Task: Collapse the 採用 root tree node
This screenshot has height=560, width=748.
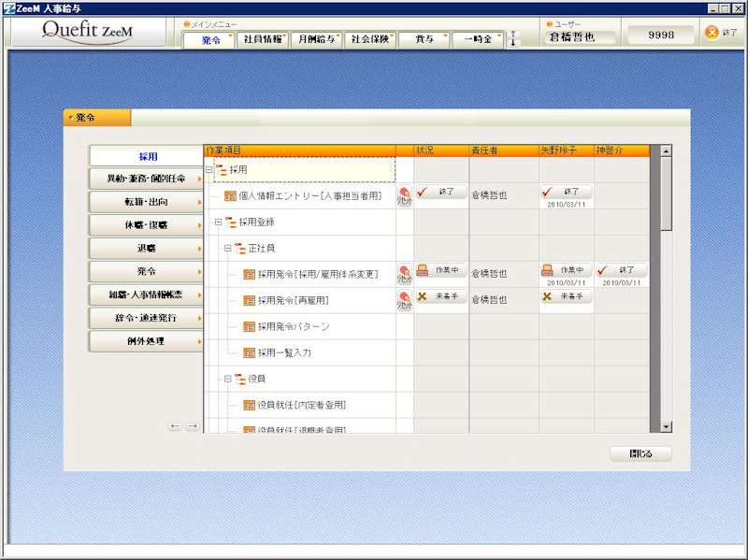Action: [x=209, y=170]
